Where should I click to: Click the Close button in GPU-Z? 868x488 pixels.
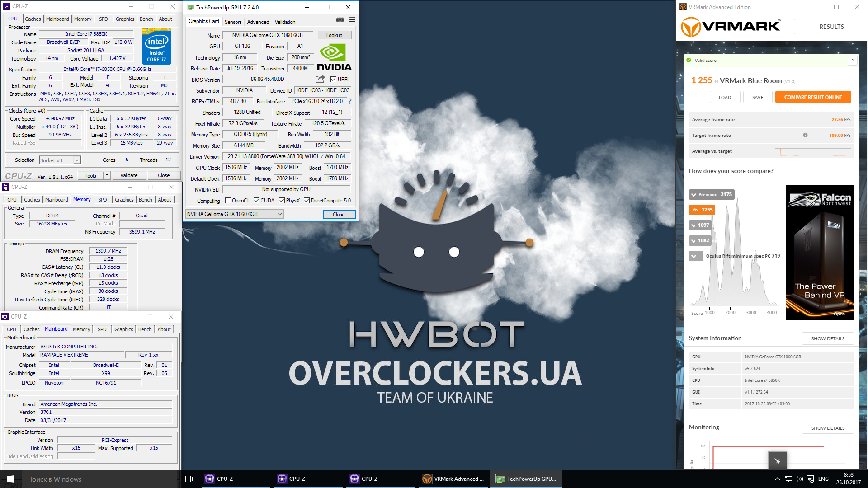[x=339, y=215]
